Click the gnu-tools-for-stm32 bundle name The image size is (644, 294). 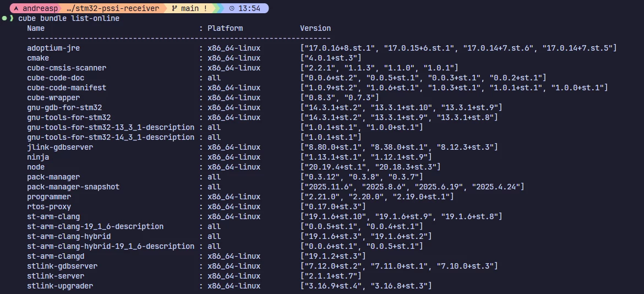click(69, 117)
